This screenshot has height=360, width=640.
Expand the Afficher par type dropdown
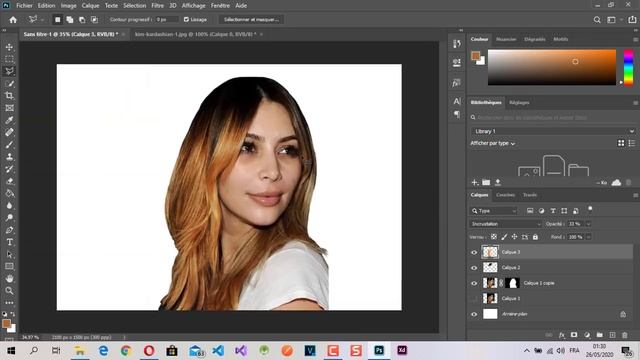493,143
